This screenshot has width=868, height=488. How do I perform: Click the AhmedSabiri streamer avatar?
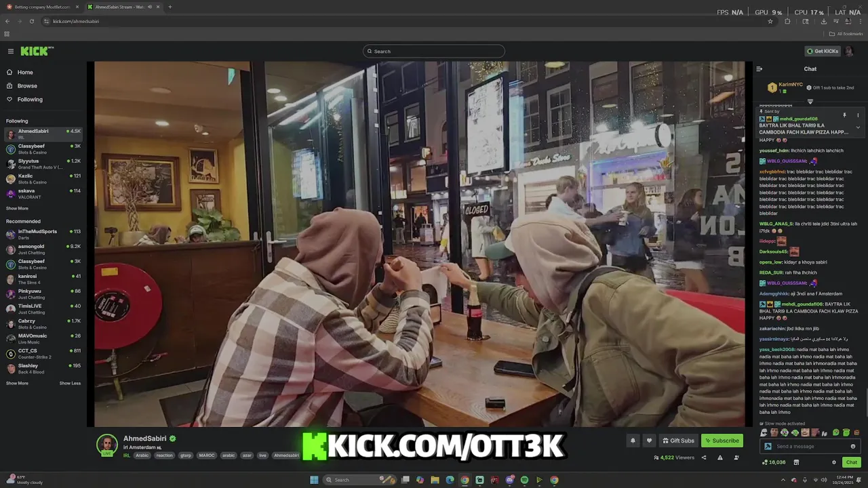pyautogui.click(x=106, y=445)
